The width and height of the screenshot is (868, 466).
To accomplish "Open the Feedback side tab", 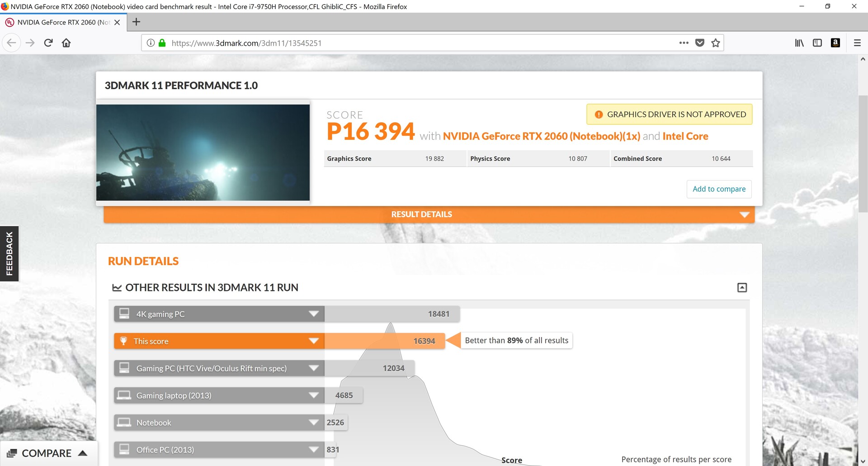I will click(x=9, y=253).
